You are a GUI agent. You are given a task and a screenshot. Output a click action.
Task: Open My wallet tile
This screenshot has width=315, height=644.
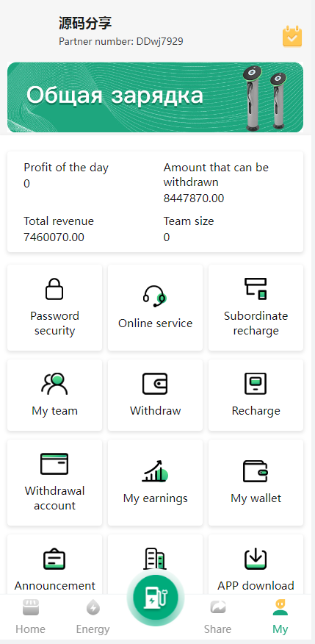coord(256,482)
